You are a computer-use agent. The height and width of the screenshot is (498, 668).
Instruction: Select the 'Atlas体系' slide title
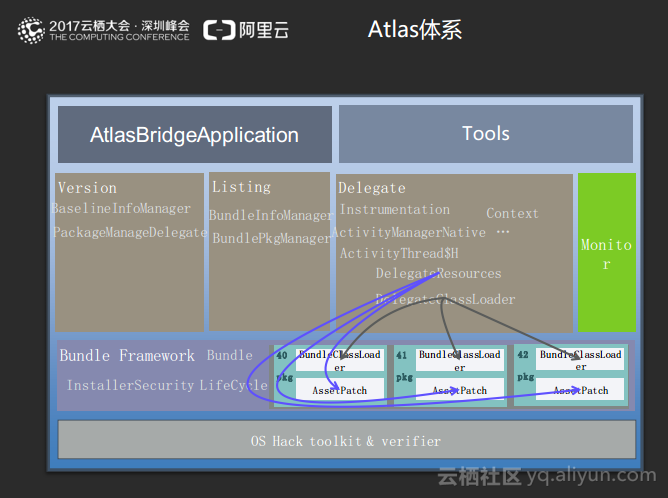pos(415,29)
